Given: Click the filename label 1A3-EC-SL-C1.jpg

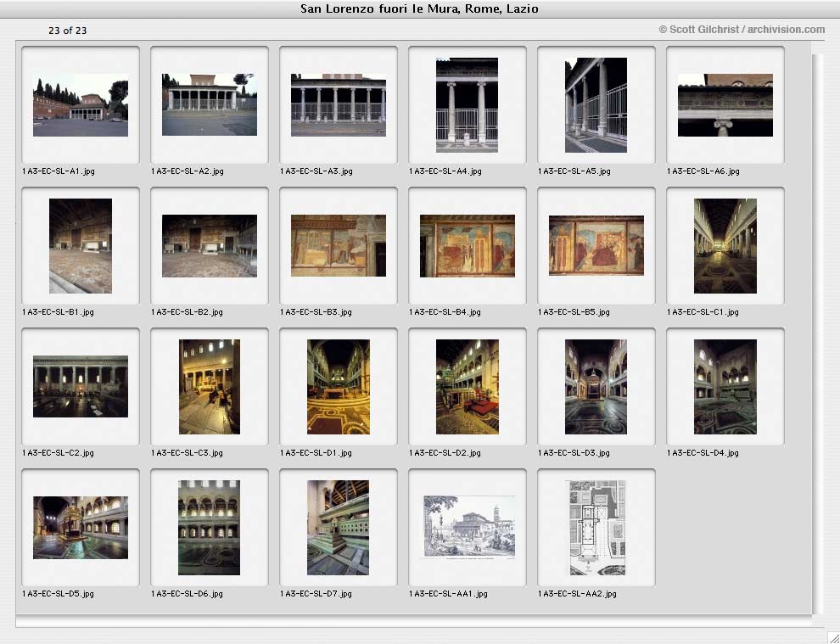Looking at the screenshot, I should [703, 312].
